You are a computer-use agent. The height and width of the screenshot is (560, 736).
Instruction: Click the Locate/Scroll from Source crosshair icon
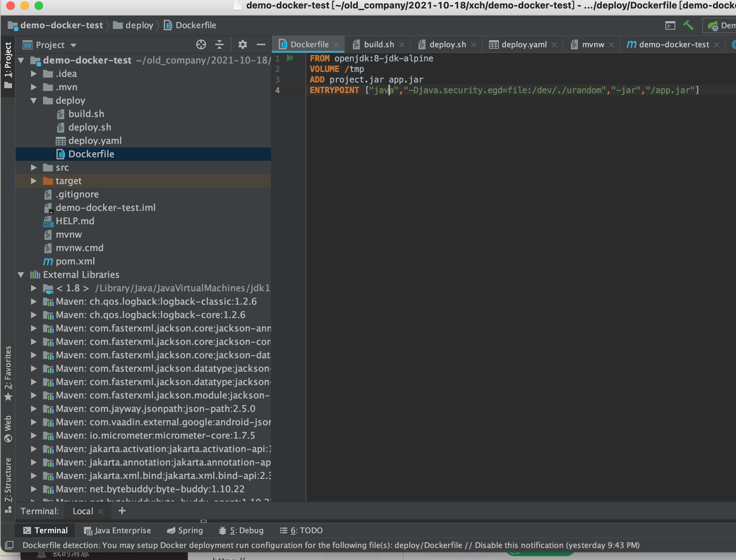pos(201,45)
